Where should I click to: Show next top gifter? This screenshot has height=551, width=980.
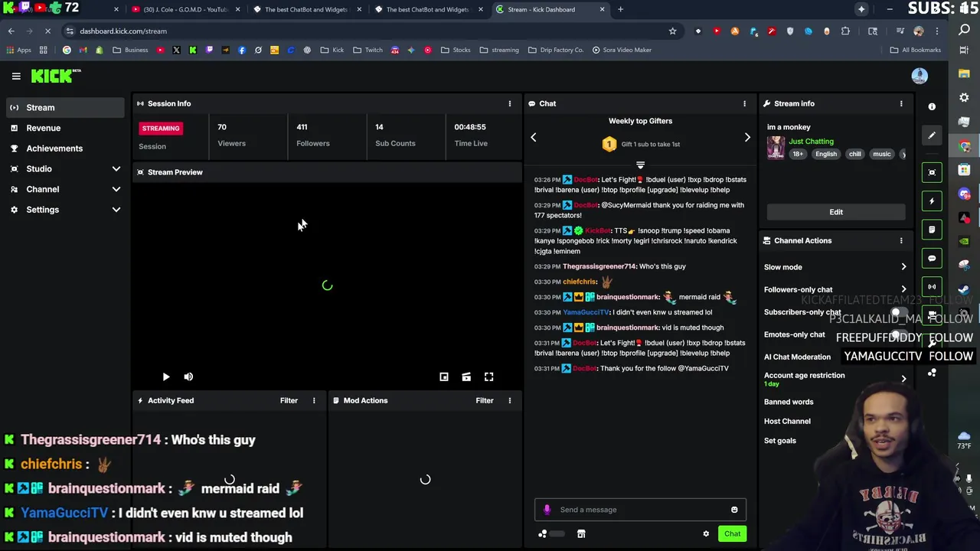pos(747,137)
